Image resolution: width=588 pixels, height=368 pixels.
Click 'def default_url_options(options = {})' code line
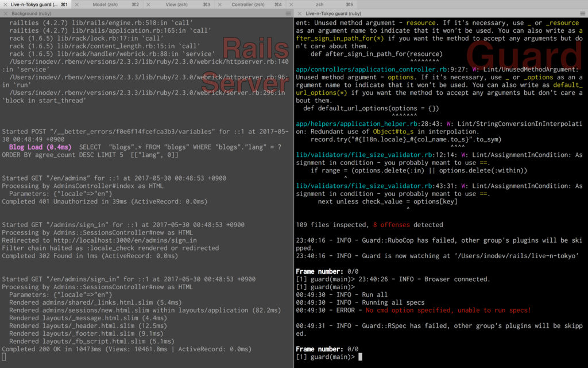(372, 109)
